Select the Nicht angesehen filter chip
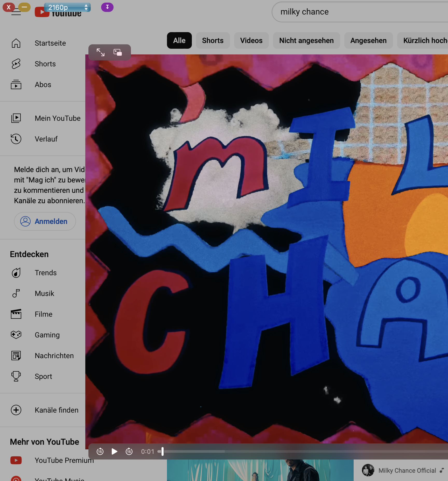 click(x=306, y=40)
